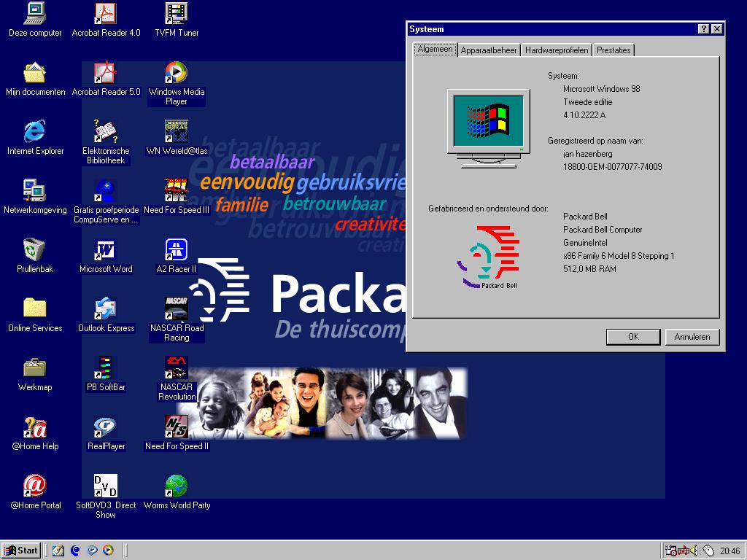Open the Netwerkomgeving icon
This screenshot has height=560, width=747.
pyautogui.click(x=34, y=192)
